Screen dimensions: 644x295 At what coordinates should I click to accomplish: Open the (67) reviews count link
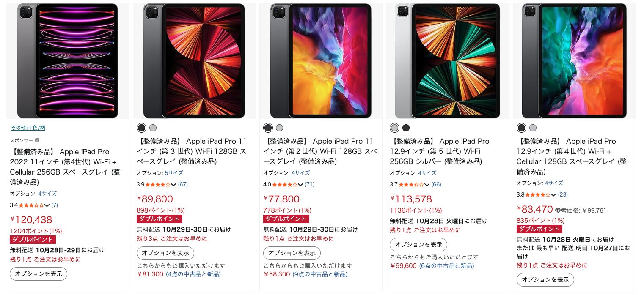[x=183, y=184]
